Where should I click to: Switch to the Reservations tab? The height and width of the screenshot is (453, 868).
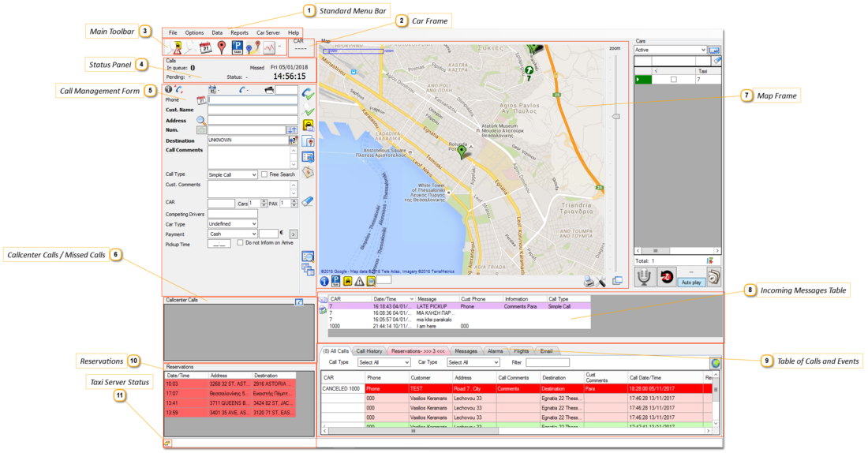click(418, 351)
